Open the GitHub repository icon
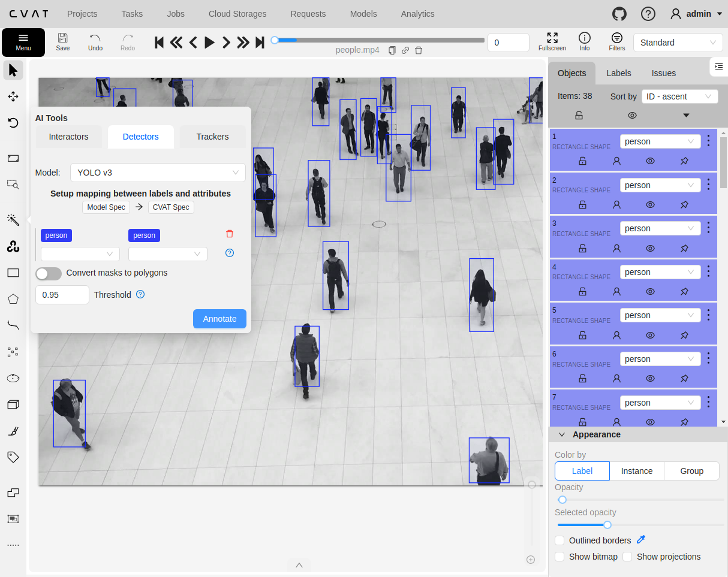 [619, 14]
